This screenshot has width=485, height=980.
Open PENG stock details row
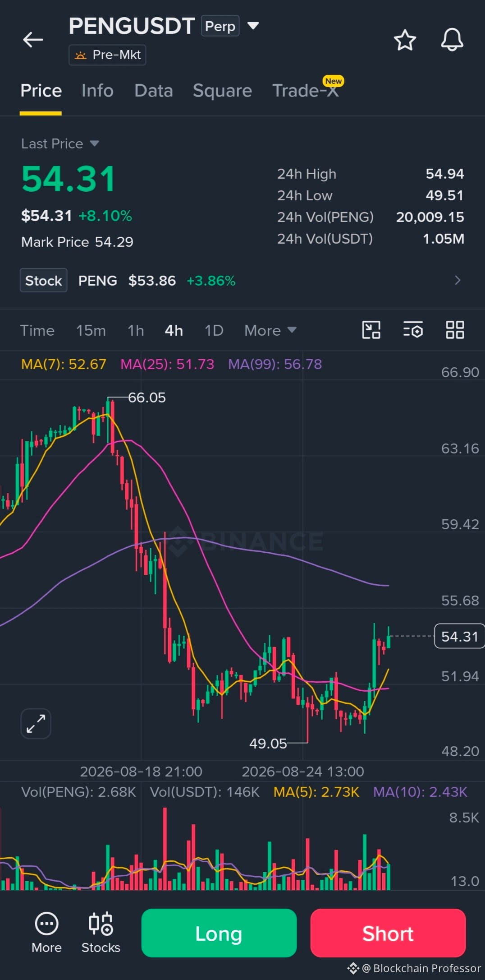(242, 281)
